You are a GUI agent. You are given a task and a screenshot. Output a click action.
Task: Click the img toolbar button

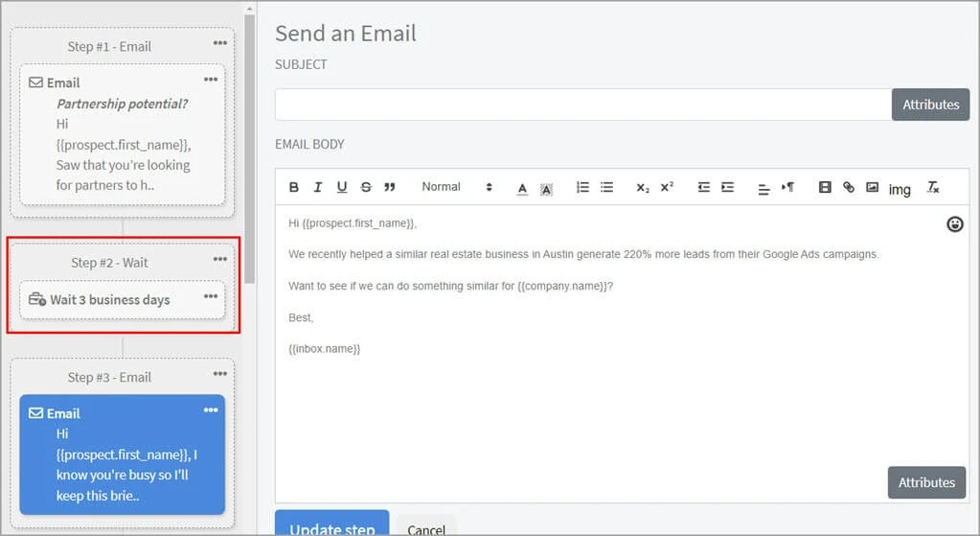pos(900,190)
